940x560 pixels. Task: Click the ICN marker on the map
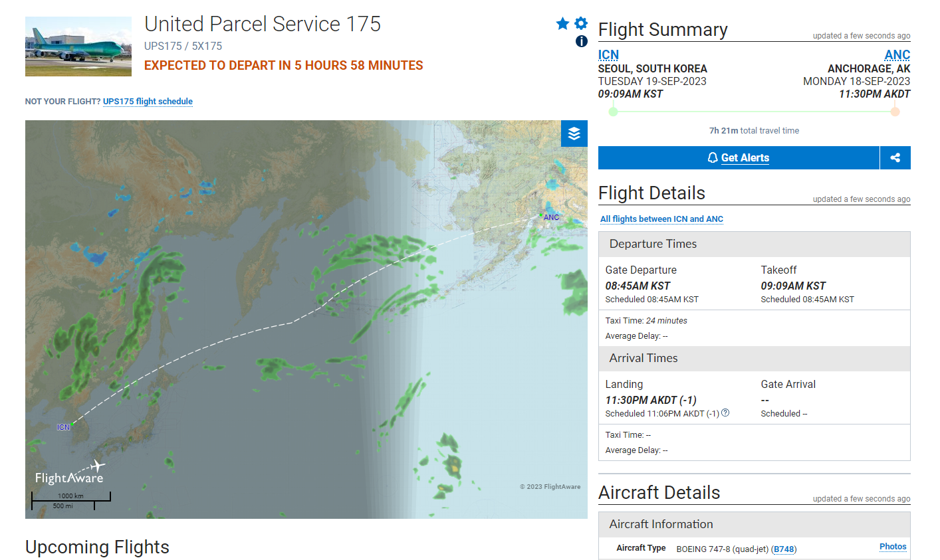pyautogui.click(x=64, y=427)
